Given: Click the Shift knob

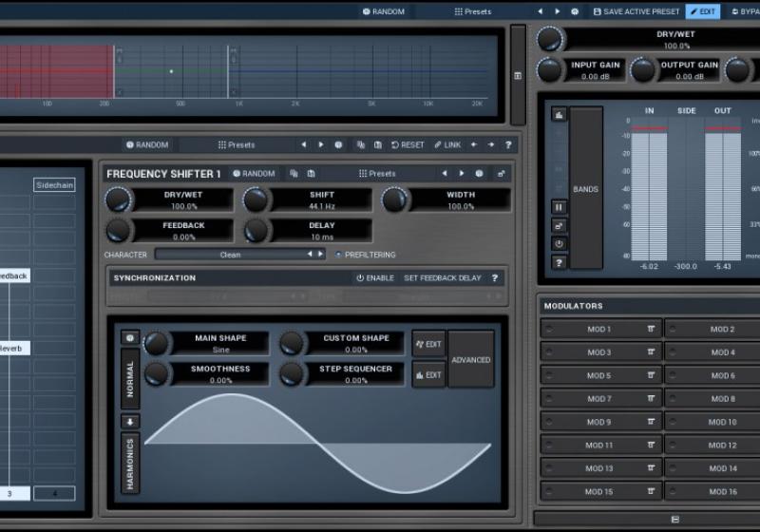Looking at the screenshot, I should pos(256,199).
